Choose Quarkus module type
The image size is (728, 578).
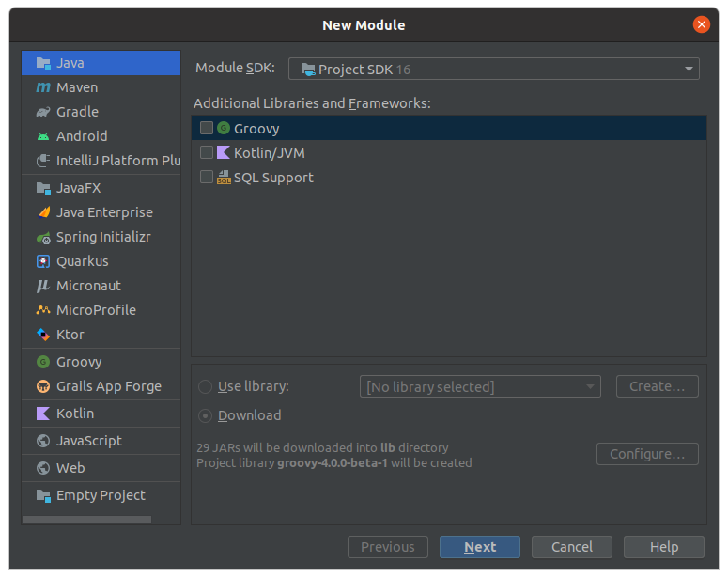pyautogui.click(x=101, y=261)
